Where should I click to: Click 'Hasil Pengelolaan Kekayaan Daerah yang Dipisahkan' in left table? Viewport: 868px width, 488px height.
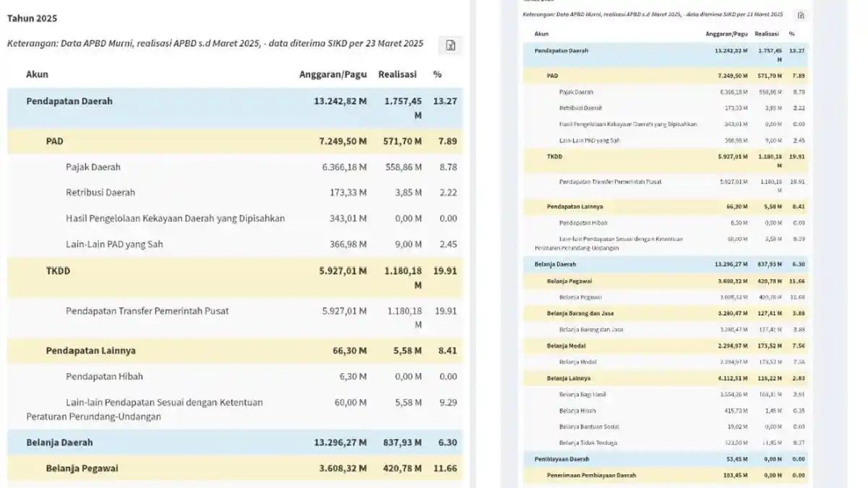point(175,218)
